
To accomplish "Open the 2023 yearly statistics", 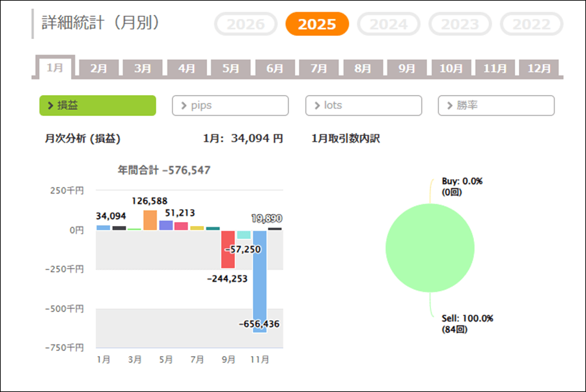I will (x=460, y=25).
